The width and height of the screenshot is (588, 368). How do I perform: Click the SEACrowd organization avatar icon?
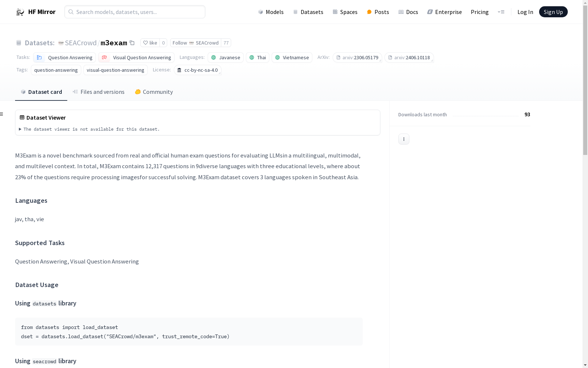pos(61,43)
